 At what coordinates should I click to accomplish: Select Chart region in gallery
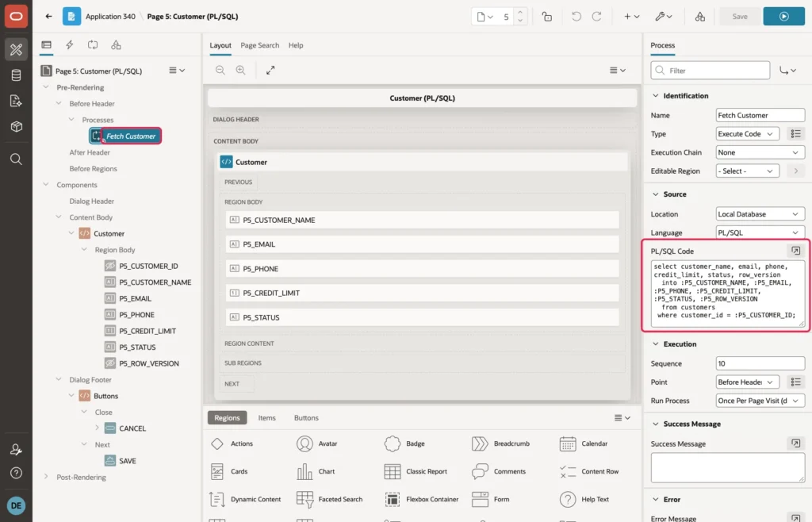click(x=316, y=471)
